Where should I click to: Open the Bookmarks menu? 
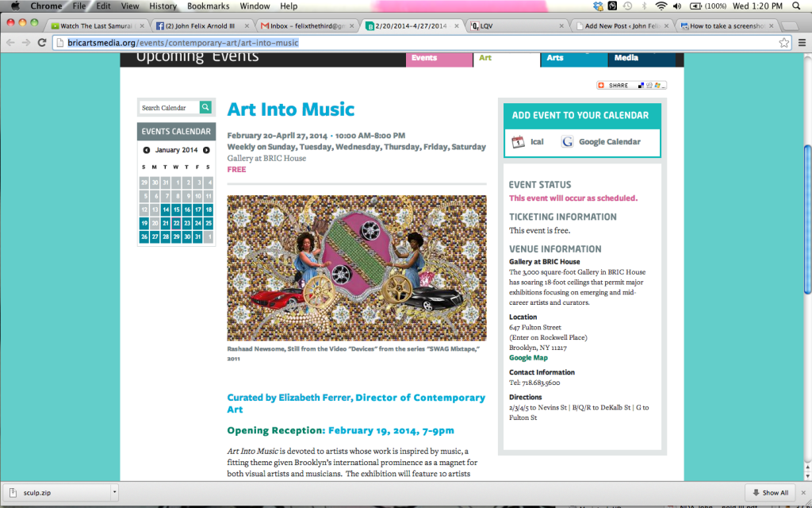coord(209,6)
